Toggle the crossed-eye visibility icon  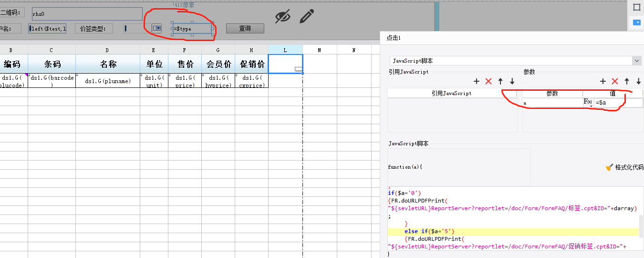(283, 17)
